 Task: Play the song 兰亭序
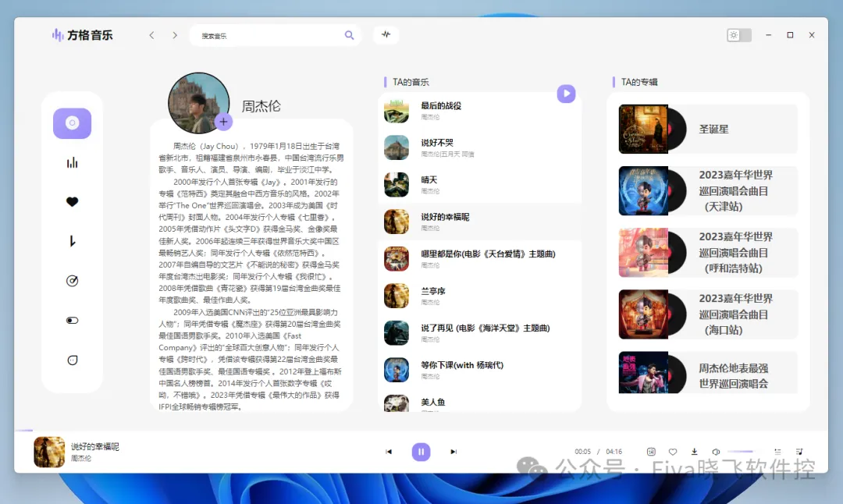(479, 296)
